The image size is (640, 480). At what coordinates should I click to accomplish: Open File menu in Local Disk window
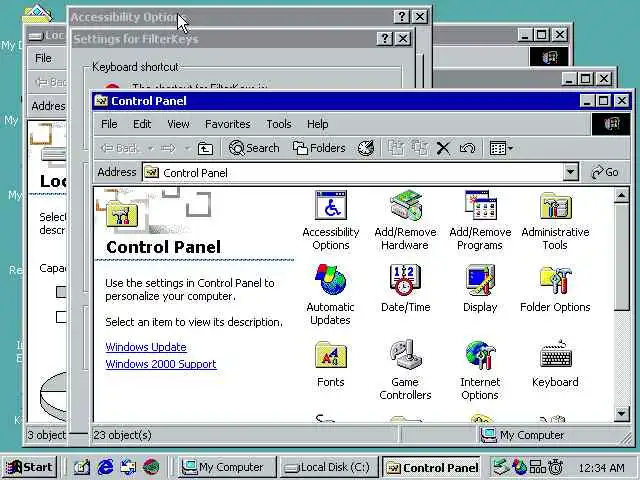43,58
